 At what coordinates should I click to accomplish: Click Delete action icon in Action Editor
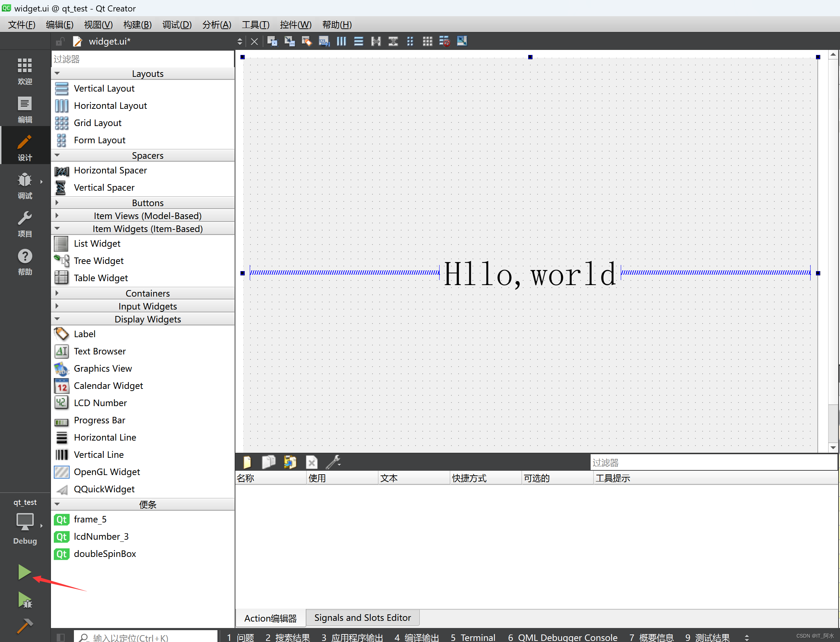coord(311,462)
